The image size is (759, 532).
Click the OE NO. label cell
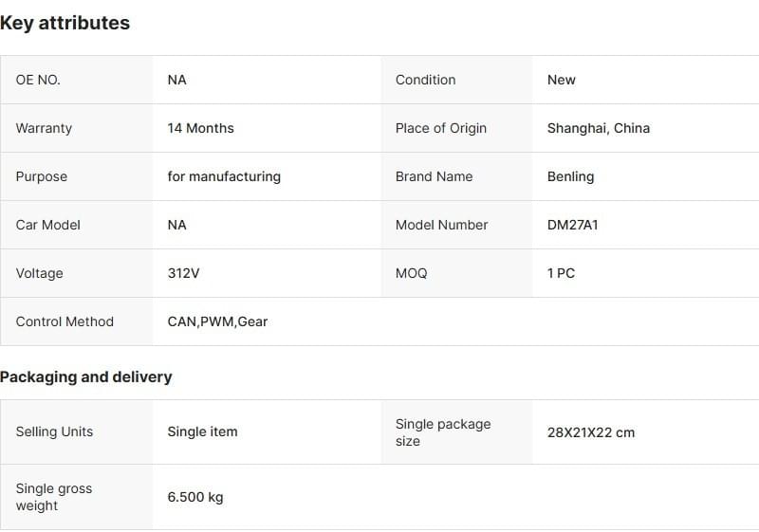[38, 80]
